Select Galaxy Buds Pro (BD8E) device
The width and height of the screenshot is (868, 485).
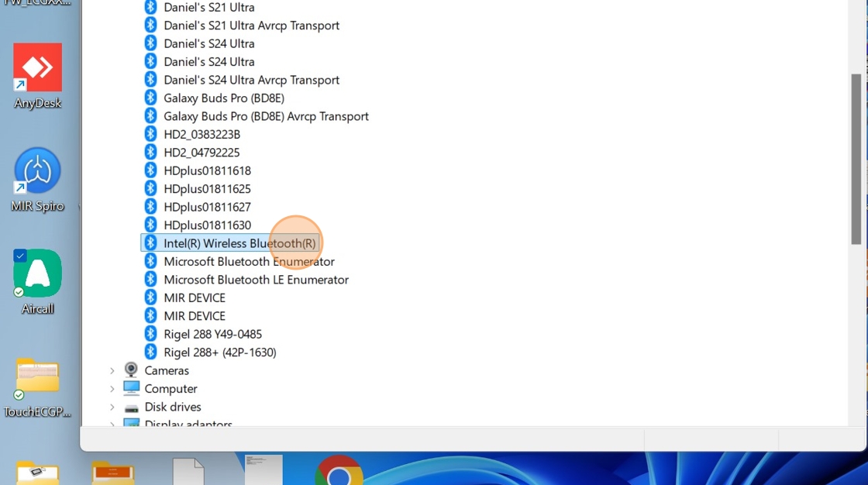coord(224,98)
